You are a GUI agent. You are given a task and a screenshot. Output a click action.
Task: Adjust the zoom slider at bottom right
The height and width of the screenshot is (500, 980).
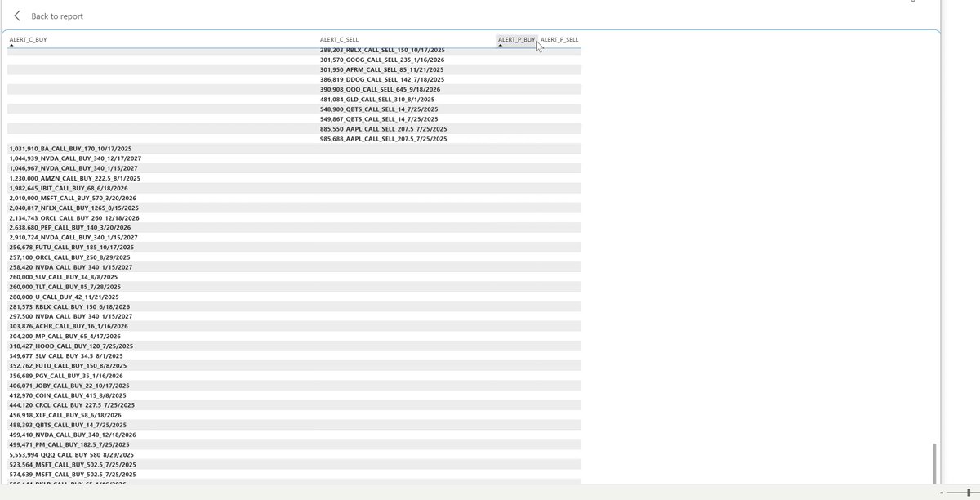click(968, 493)
